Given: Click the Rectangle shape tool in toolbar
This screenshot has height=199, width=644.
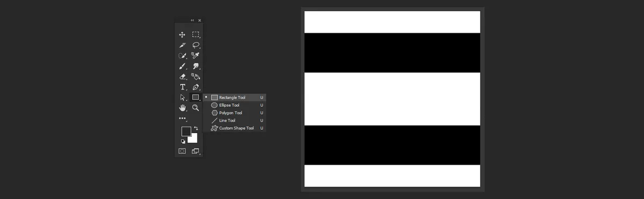Looking at the screenshot, I should click(196, 97).
